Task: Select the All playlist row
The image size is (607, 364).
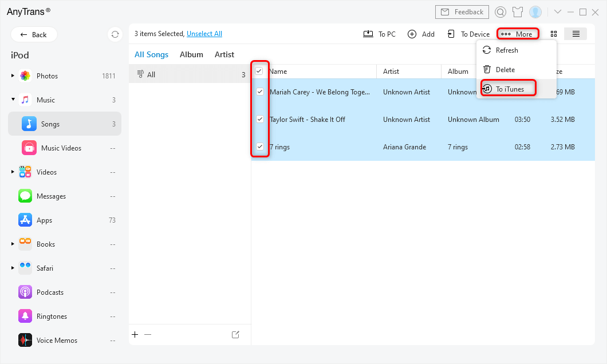Action: click(190, 74)
